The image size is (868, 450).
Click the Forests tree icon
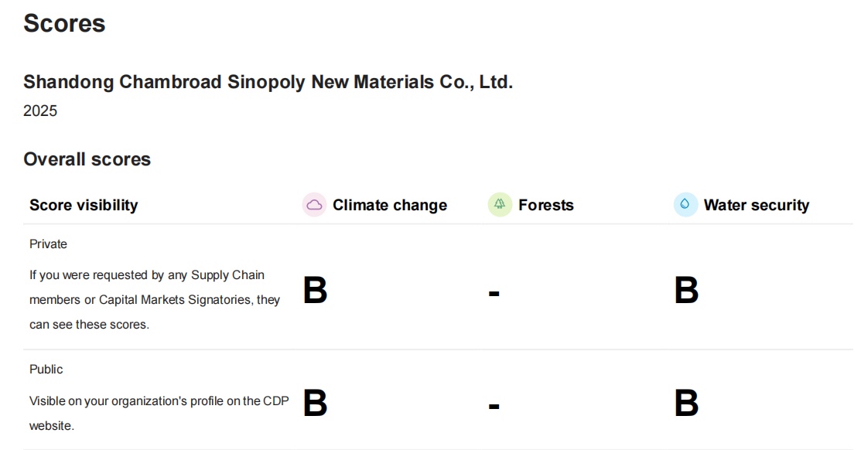[x=500, y=205]
